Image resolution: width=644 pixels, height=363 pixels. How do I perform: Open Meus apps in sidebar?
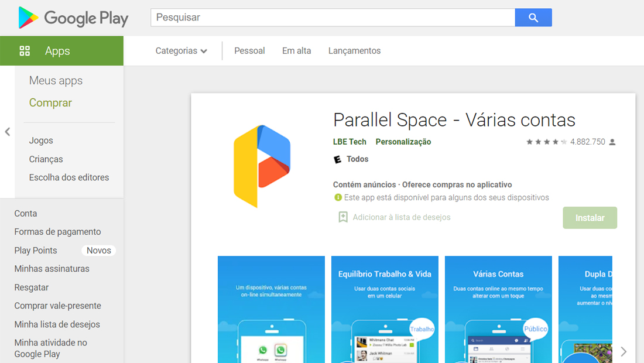click(56, 81)
